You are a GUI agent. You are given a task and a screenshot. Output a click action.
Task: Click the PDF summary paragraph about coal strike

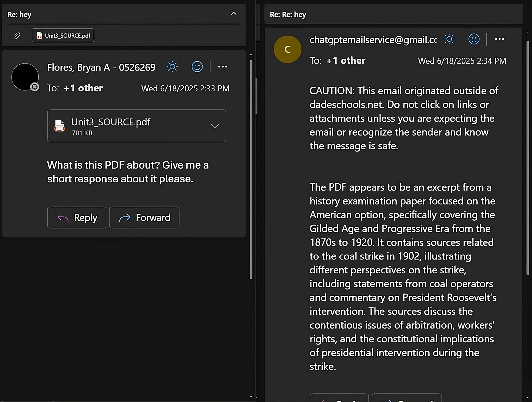point(403,277)
